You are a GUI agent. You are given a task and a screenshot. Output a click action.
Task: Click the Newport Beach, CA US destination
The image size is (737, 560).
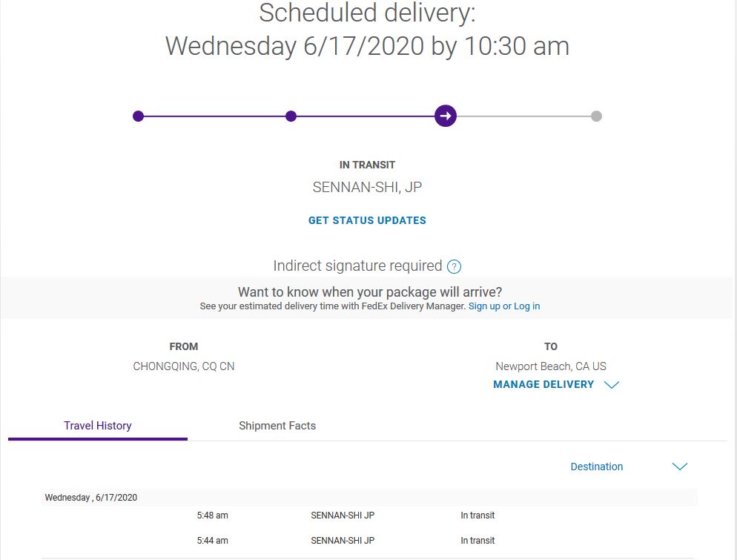point(551,366)
